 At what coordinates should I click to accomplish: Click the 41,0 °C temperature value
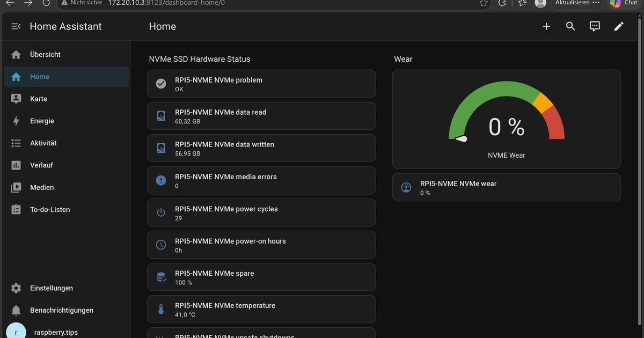point(185,314)
